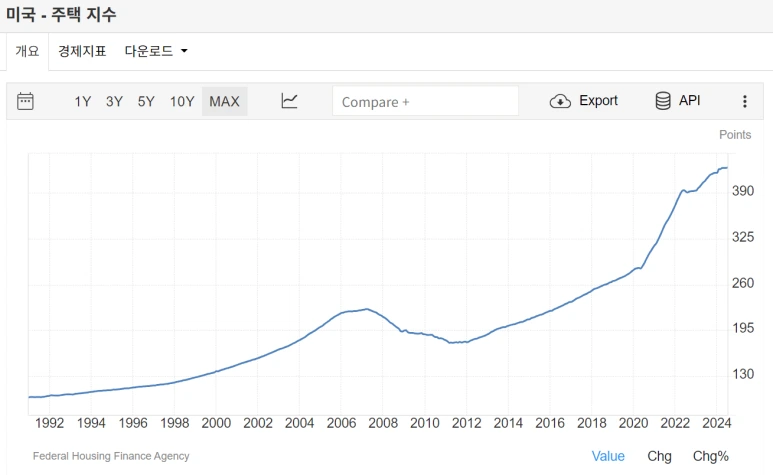Click the 2016 x-axis label
Image resolution: width=773 pixels, height=475 pixels.
(x=550, y=423)
